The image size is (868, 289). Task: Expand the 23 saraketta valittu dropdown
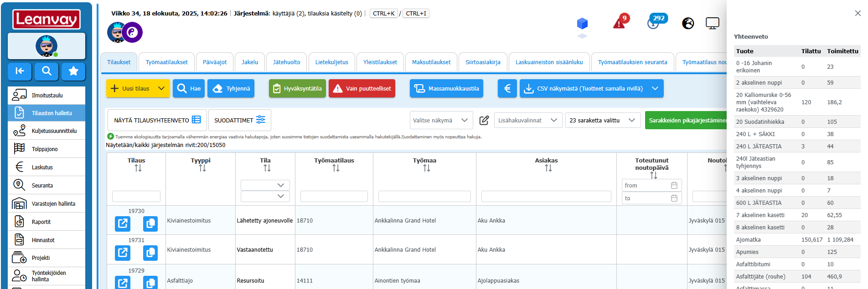coord(602,120)
